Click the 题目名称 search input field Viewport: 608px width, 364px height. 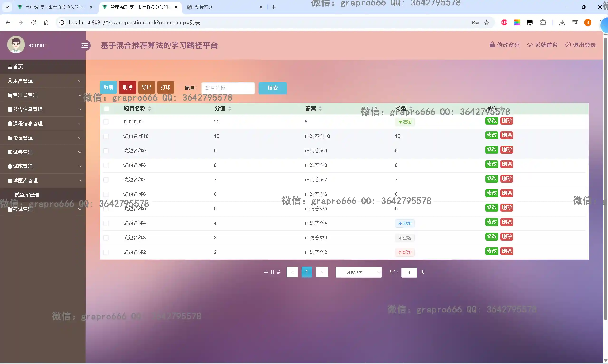[228, 88]
